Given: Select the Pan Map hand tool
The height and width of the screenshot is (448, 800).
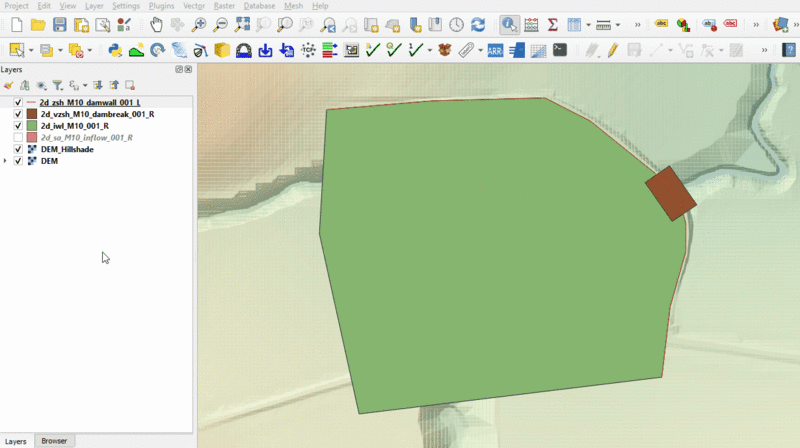Looking at the screenshot, I should pyautogui.click(x=157, y=24).
